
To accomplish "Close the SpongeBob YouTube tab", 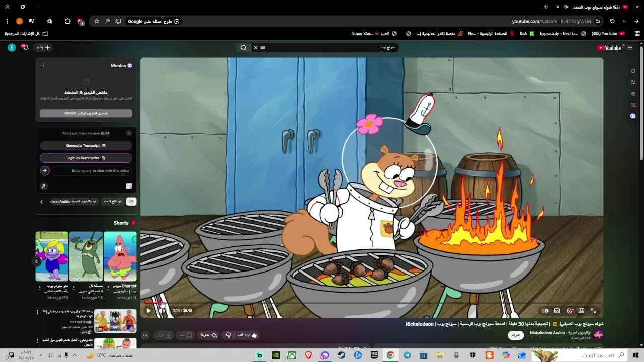I will tap(558, 7).
